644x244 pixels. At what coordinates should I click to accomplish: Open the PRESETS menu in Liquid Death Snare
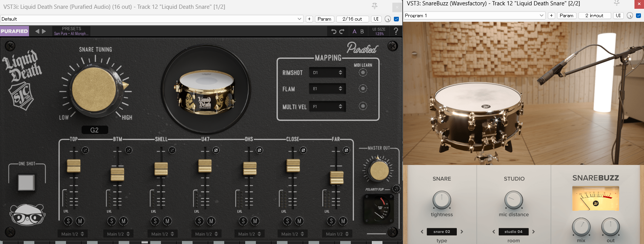click(71, 31)
